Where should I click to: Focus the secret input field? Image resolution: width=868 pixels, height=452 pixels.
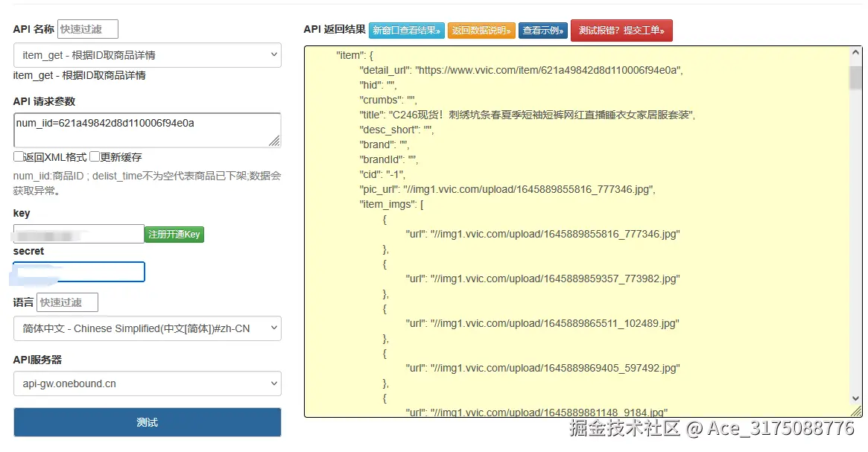(79, 272)
